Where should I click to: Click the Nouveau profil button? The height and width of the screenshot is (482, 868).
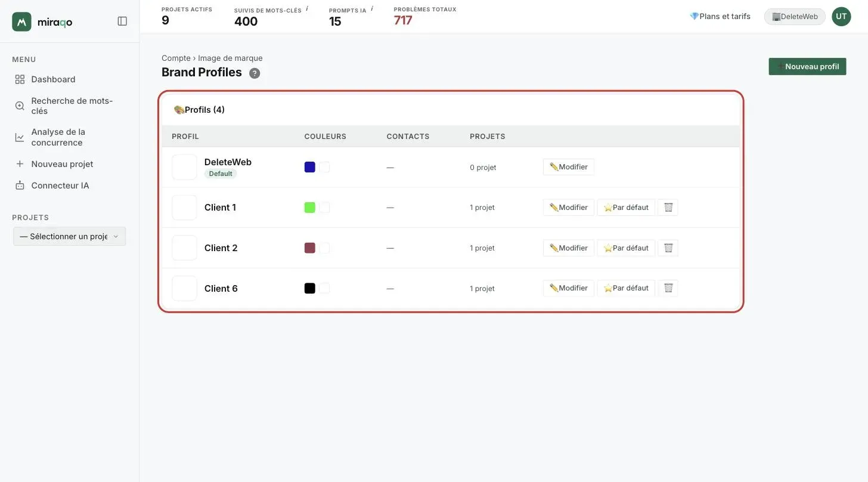(x=807, y=66)
